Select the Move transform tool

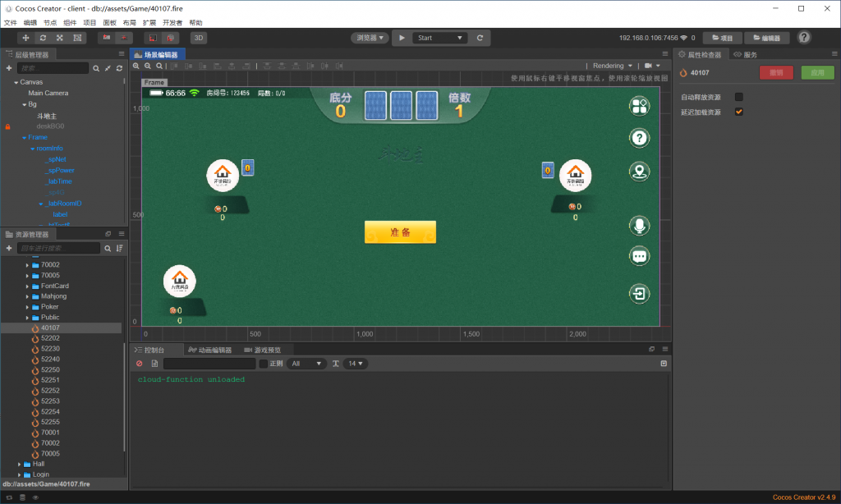click(x=25, y=38)
